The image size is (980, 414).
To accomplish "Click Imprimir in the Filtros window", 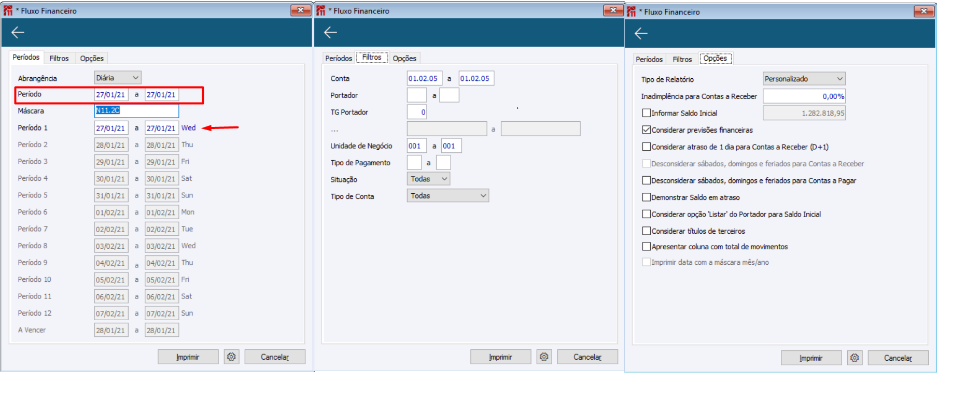I will point(500,357).
